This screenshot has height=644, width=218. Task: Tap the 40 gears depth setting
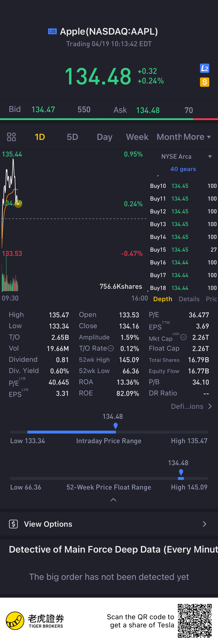tap(183, 169)
